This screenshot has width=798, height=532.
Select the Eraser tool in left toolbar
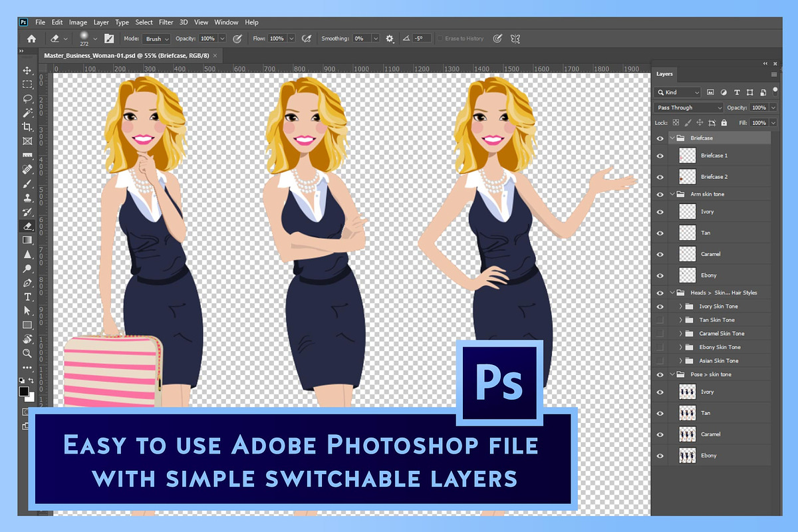pos(27,226)
